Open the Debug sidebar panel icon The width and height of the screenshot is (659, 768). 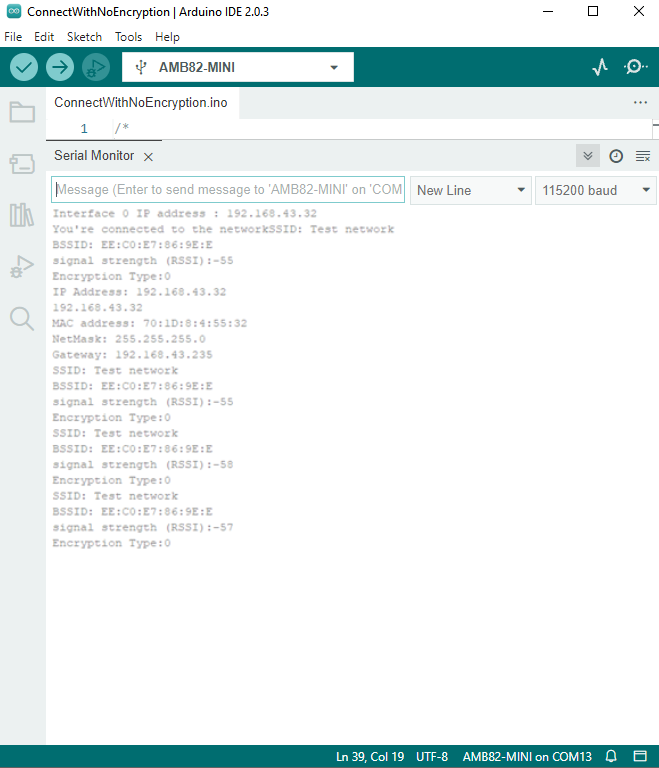pyautogui.click(x=22, y=267)
